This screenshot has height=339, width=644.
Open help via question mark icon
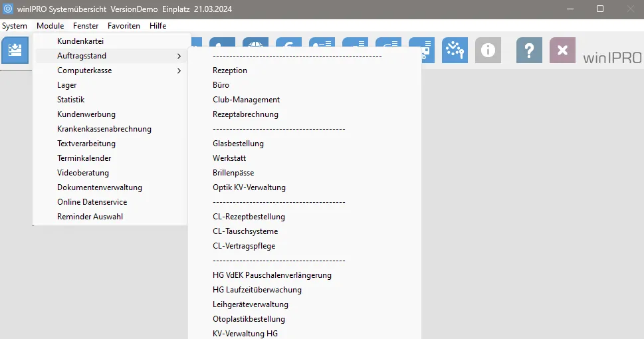529,50
